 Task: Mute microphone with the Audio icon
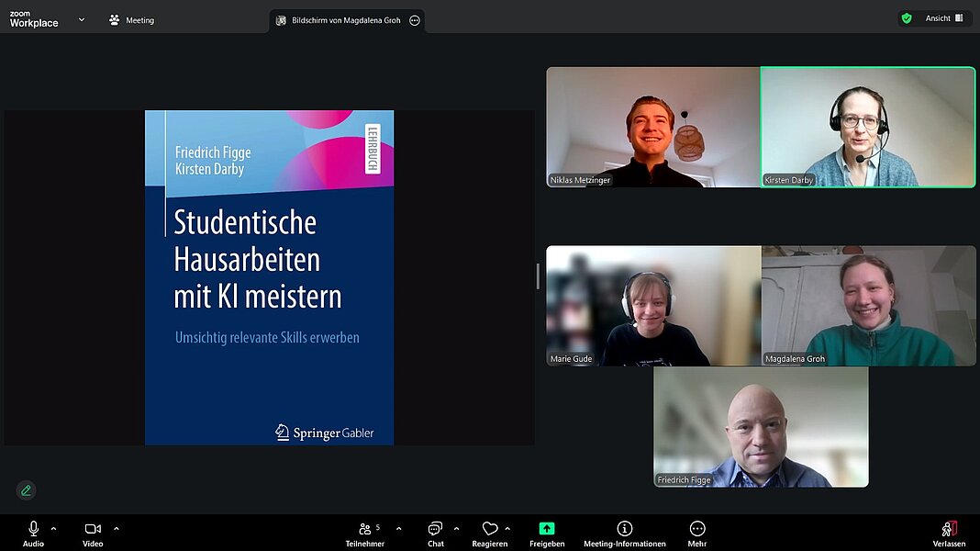pyautogui.click(x=34, y=529)
